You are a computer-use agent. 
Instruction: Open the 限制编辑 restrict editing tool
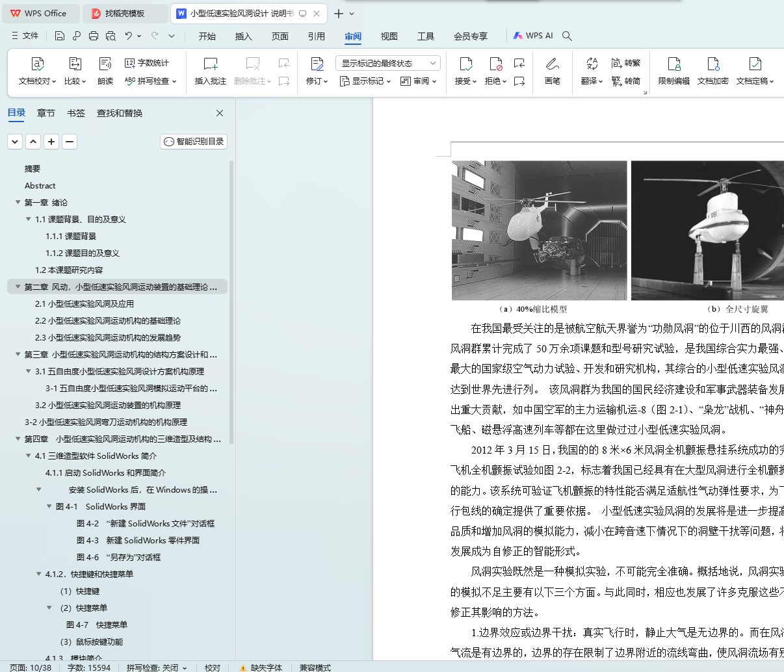[x=673, y=64]
